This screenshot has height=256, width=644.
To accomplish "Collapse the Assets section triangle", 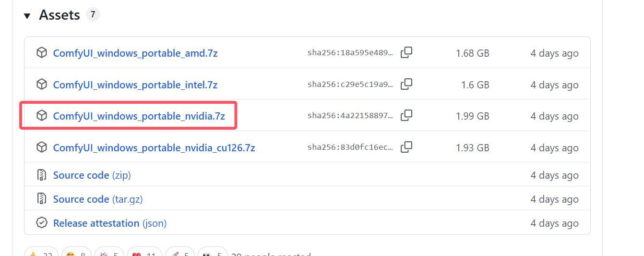I will click(27, 16).
